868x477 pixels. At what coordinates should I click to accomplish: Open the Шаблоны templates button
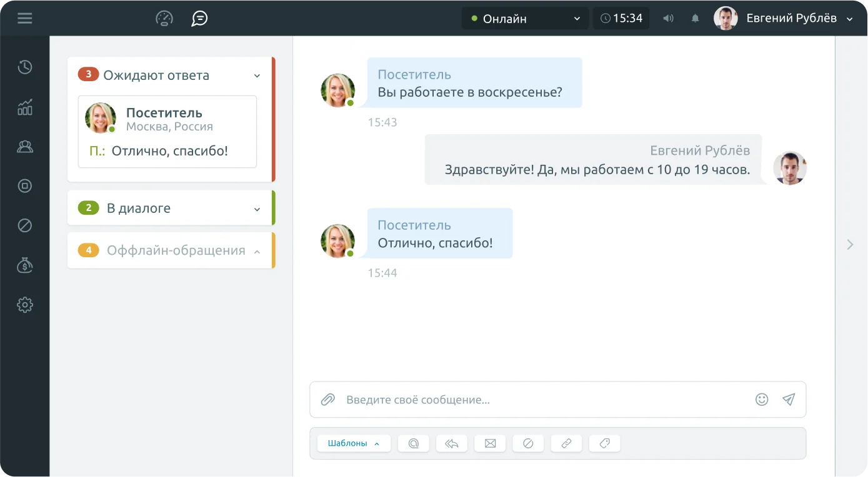[354, 443]
